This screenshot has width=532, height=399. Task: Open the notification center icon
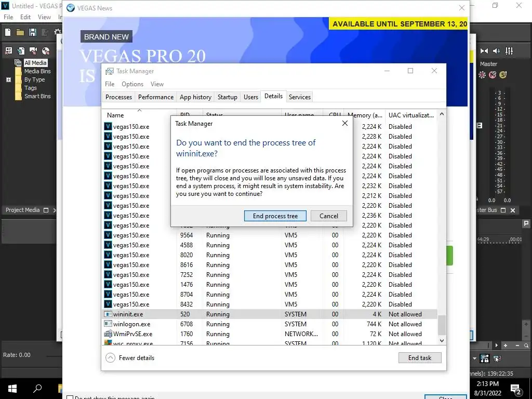[x=516, y=389]
